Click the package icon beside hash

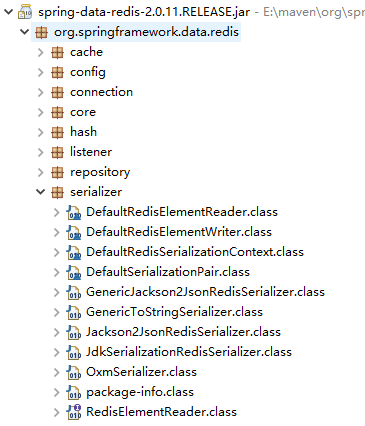click(57, 132)
